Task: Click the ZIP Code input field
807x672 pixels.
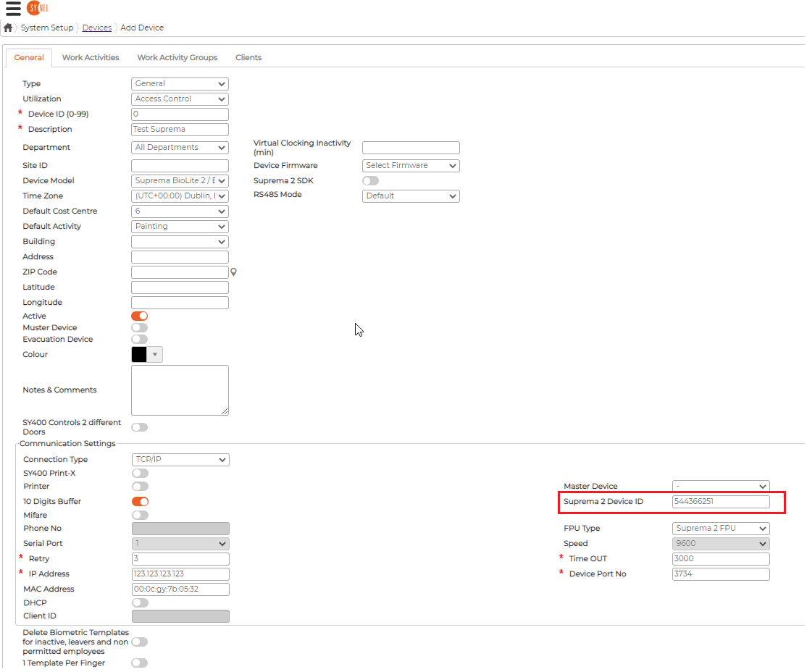Action: [x=180, y=272]
